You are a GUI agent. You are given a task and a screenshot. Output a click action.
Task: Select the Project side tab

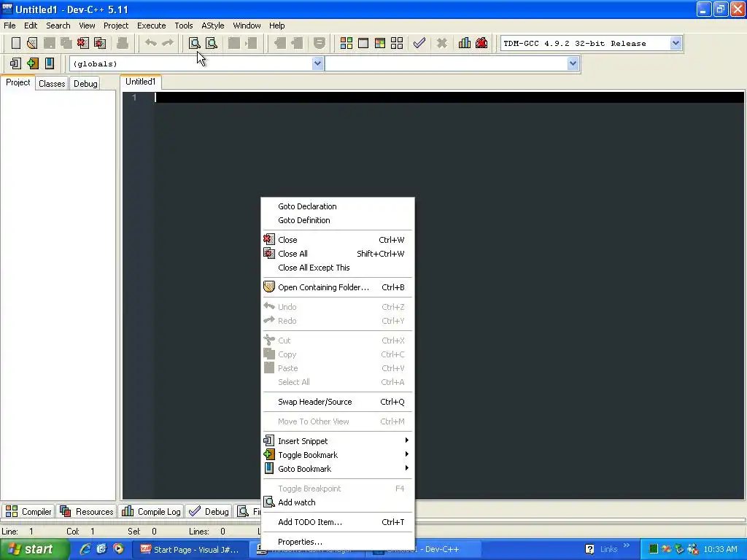18,82
